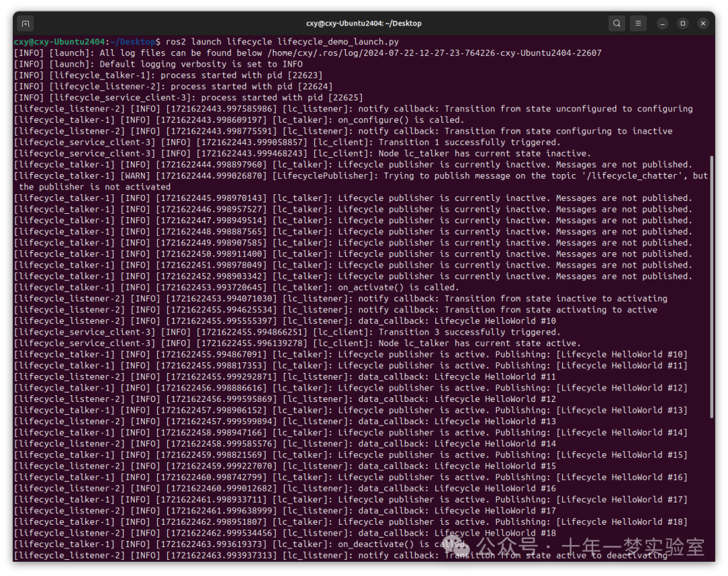This screenshot has width=728, height=576.
Task: Click the window title cxy@cxy-Ubuntu2404: ~/Desktop
Action: coord(363,23)
